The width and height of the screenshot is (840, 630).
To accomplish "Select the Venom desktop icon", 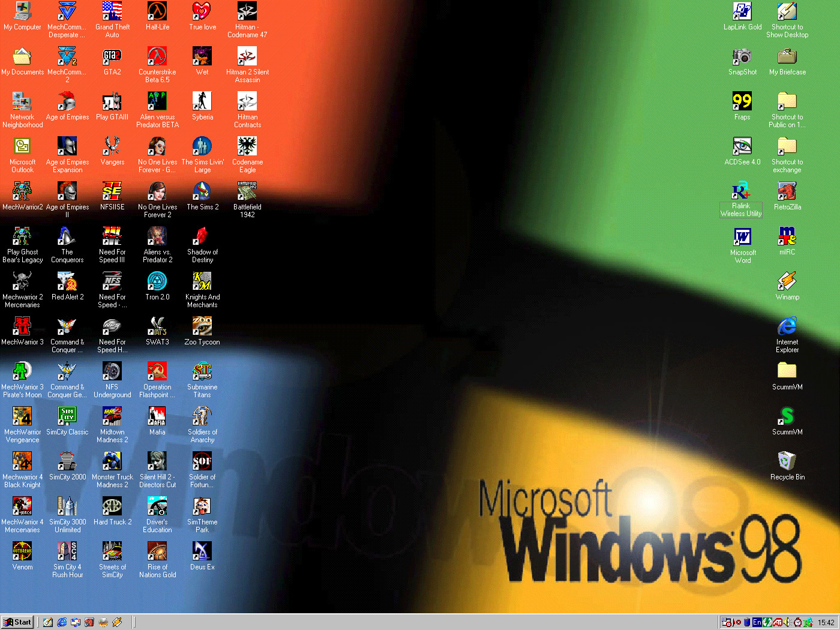I will (x=22, y=556).
